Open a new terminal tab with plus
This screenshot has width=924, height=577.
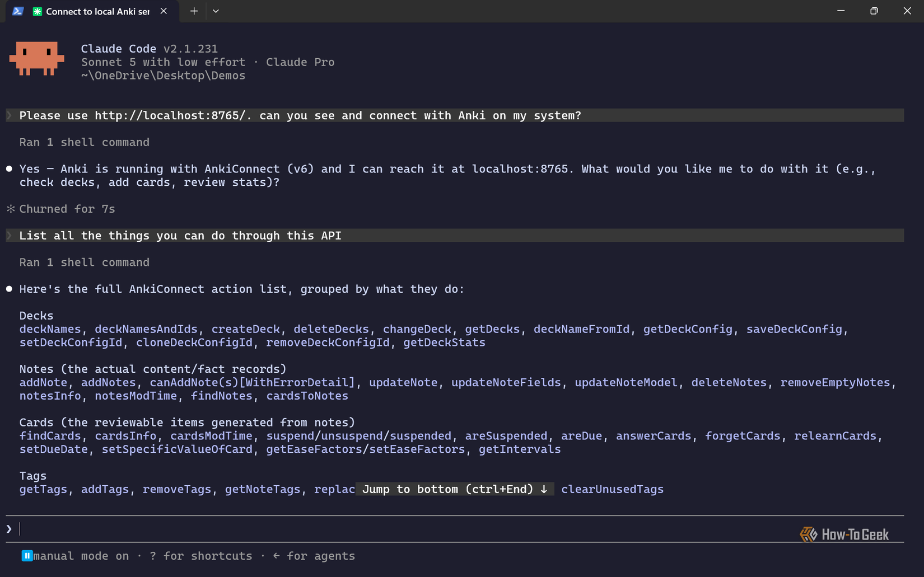[194, 11]
